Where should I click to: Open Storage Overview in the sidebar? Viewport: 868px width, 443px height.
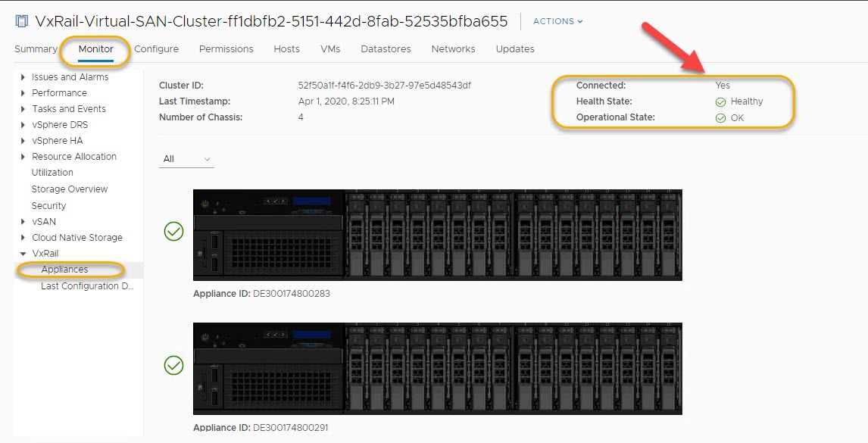click(70, 189)
